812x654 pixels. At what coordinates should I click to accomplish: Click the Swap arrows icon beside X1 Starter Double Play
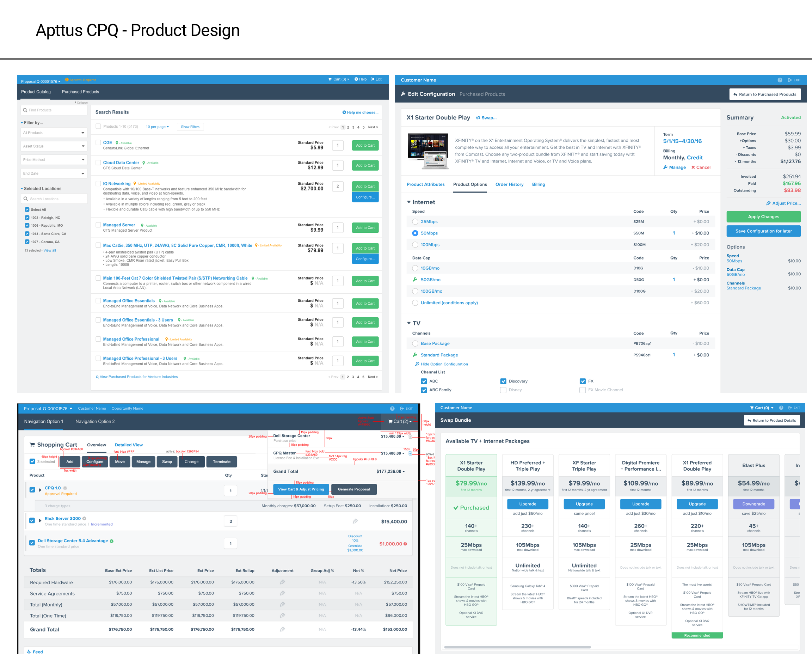click(478, 118)
